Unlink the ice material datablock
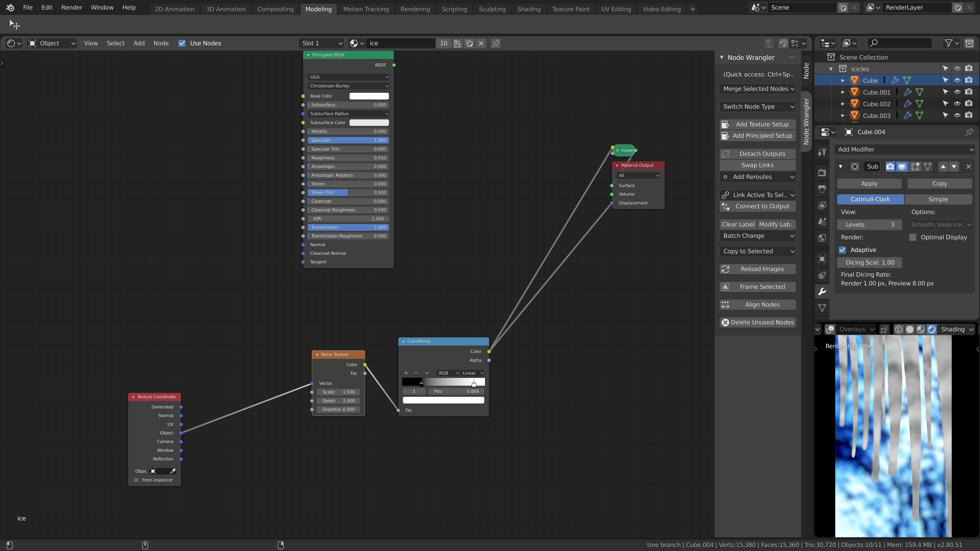Viewport: 980px width, 551px height. coord(481,43)
